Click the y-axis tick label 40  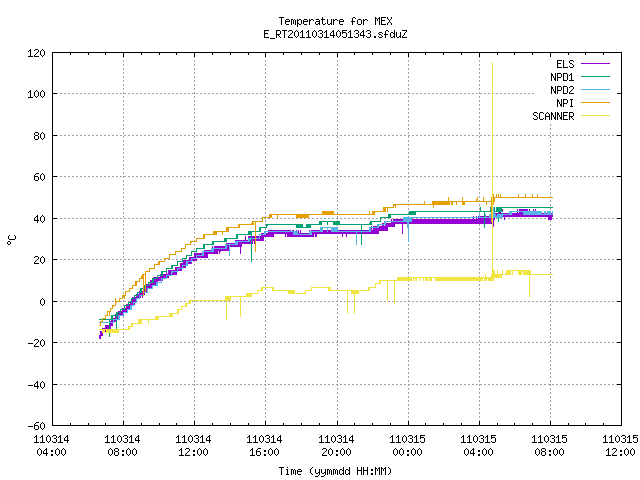coord(39,219)
